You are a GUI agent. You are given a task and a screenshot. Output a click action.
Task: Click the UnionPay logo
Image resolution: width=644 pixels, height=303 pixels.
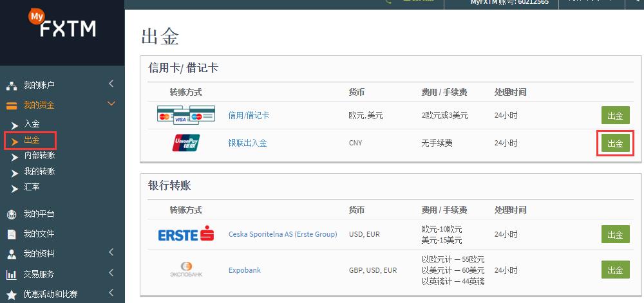(x=186, y=143)
